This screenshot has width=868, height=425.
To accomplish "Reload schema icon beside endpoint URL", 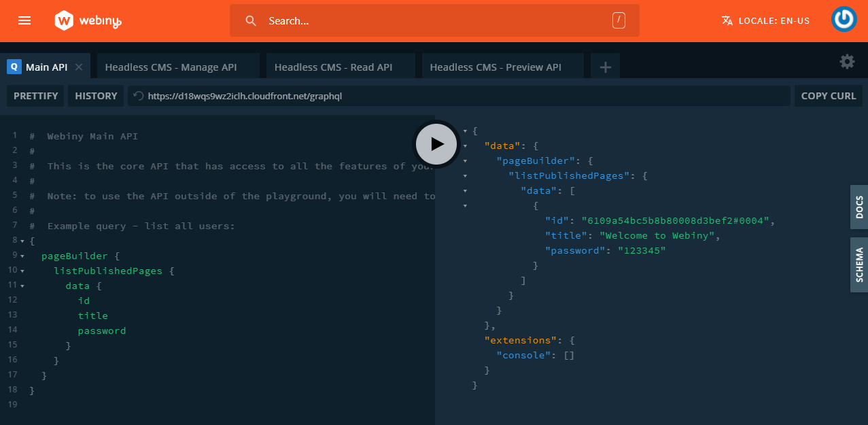I will (138, 96).
